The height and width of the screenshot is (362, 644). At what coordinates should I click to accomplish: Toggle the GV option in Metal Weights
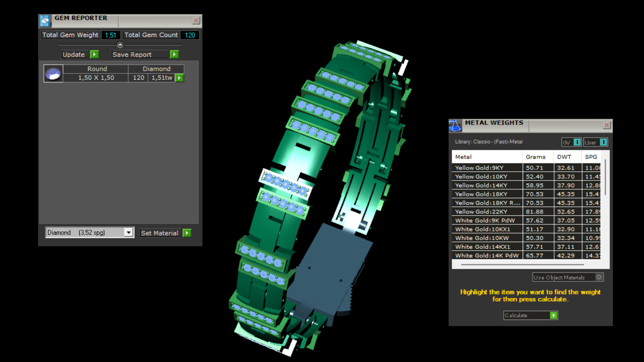[571, 142]
